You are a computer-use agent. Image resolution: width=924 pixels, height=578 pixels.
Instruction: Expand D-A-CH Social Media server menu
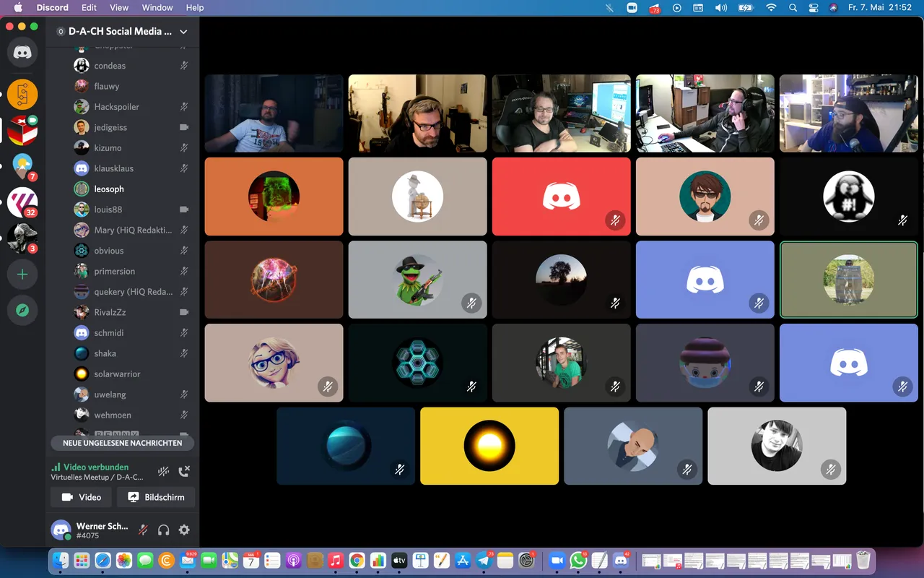pyautogui.click(x=183, y=32)
